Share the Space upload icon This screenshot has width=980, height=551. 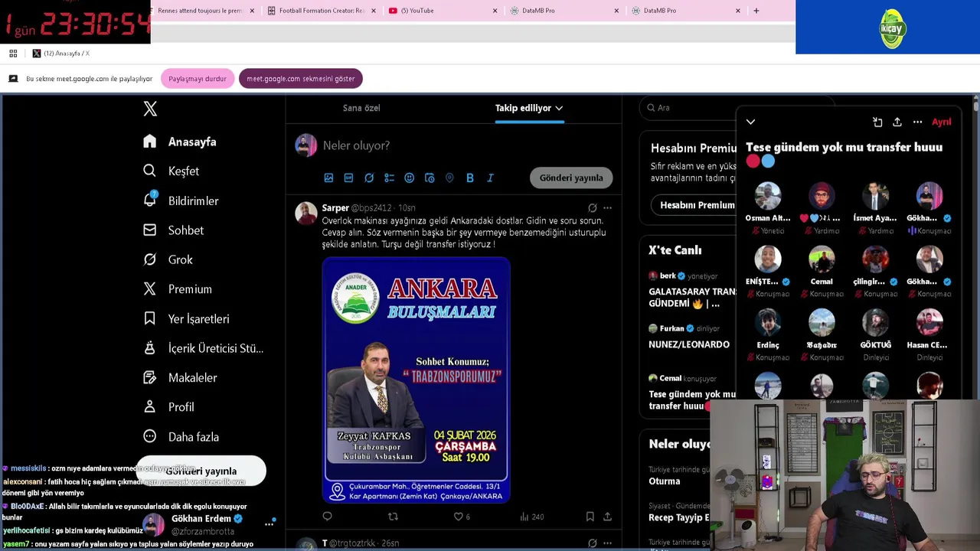pos(897,122)
